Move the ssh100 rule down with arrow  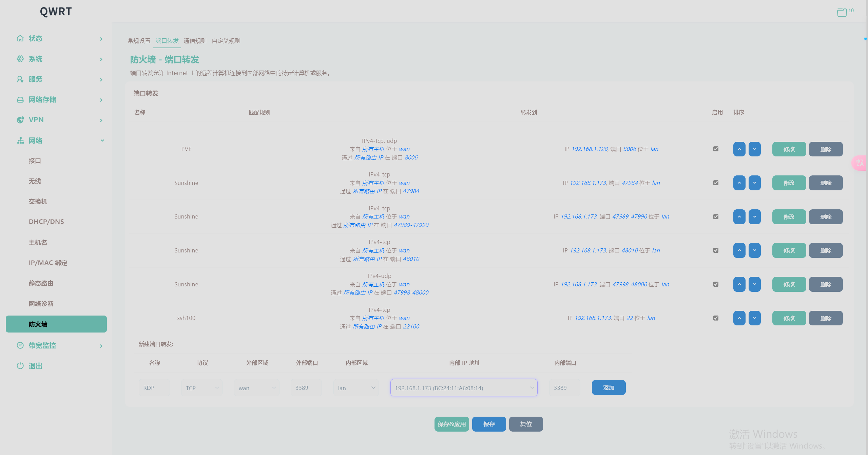(754, 318)
